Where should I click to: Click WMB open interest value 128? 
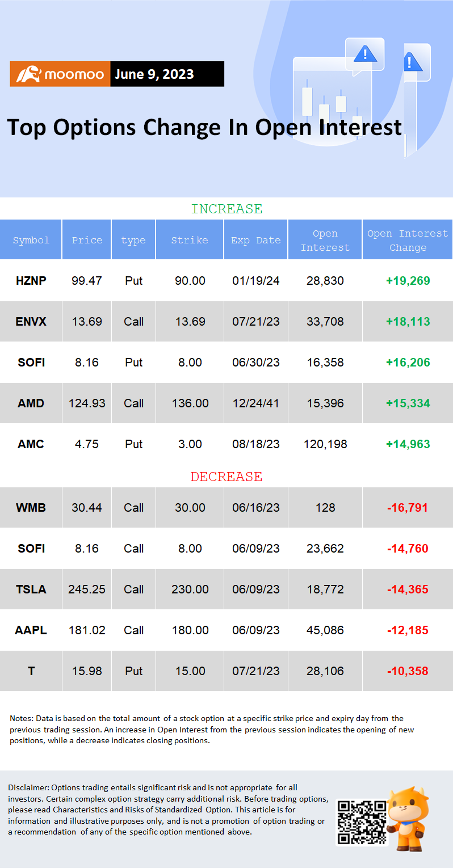pyautogui.click(x=325, y=508)
